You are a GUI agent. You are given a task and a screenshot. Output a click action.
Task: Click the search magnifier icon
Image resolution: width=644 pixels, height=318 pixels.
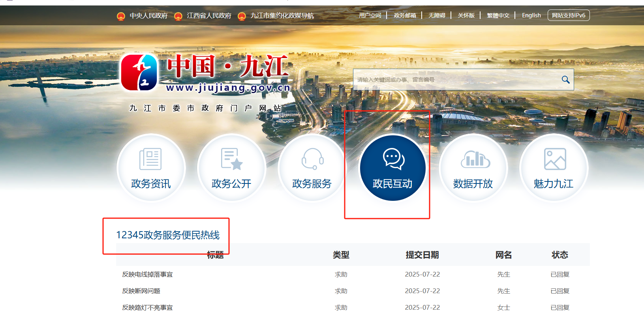click(x=565, y=80)
